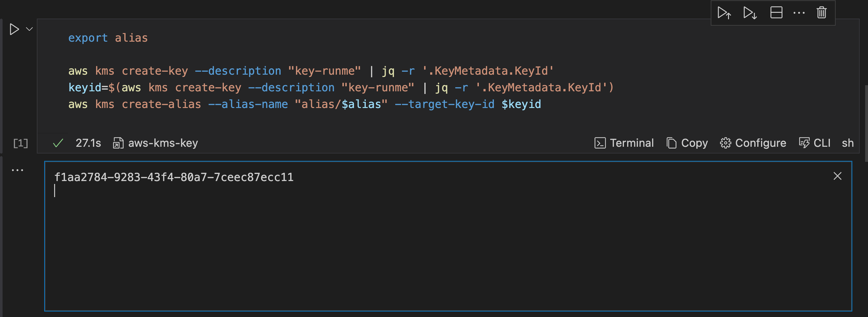868x317 pixels.
Task: Place cursor on the export alias line
Action: [108, 38]
